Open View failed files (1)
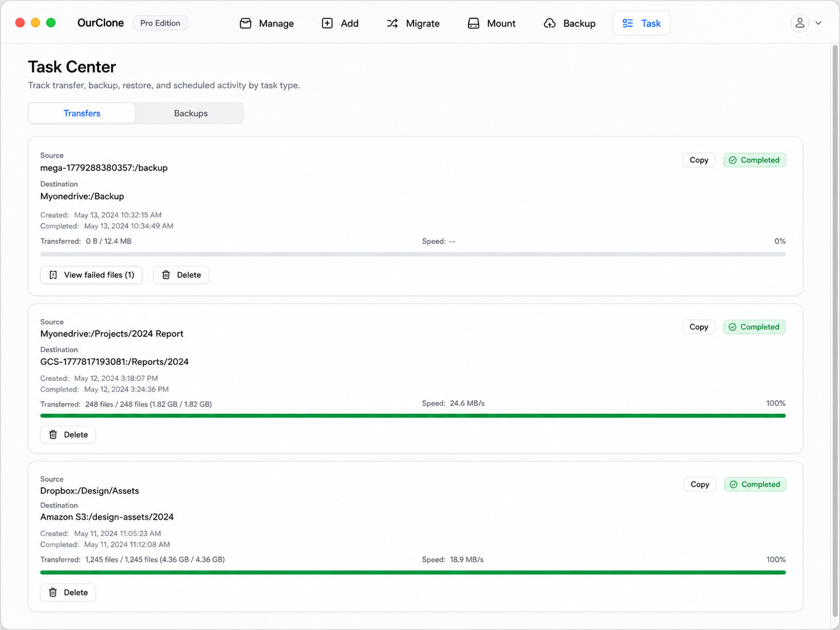 [x=91, y=275]
